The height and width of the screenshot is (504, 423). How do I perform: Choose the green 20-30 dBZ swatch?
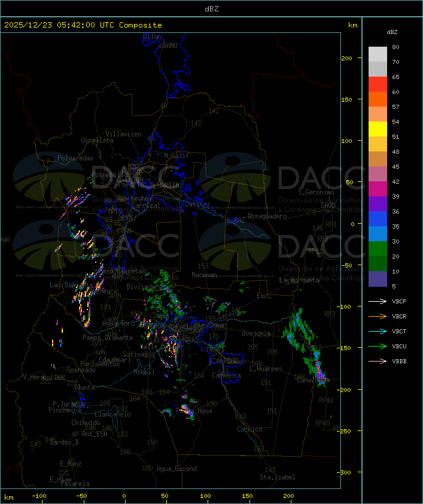click(x=378, y=249)
